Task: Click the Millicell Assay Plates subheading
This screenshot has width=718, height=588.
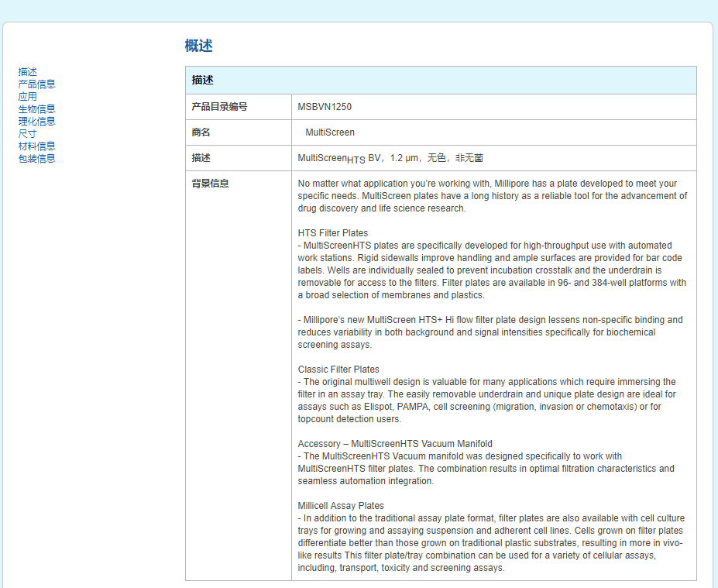Action: (x=341, y=506)
